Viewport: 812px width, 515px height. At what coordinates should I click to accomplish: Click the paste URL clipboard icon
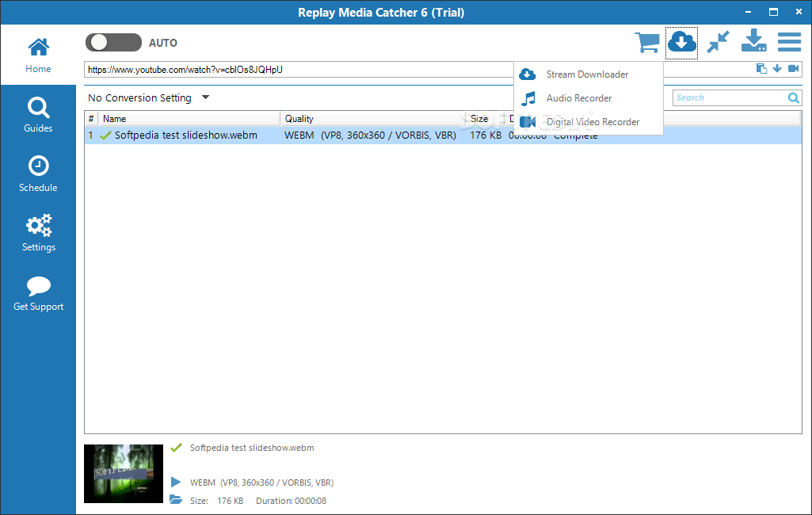(761, 68)
